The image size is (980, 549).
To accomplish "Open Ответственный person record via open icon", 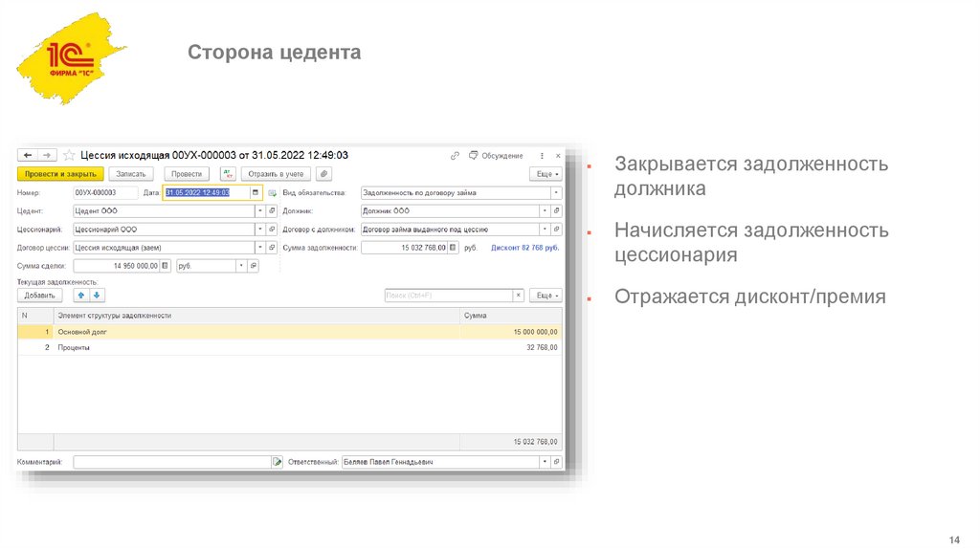I will click(556, 462).
